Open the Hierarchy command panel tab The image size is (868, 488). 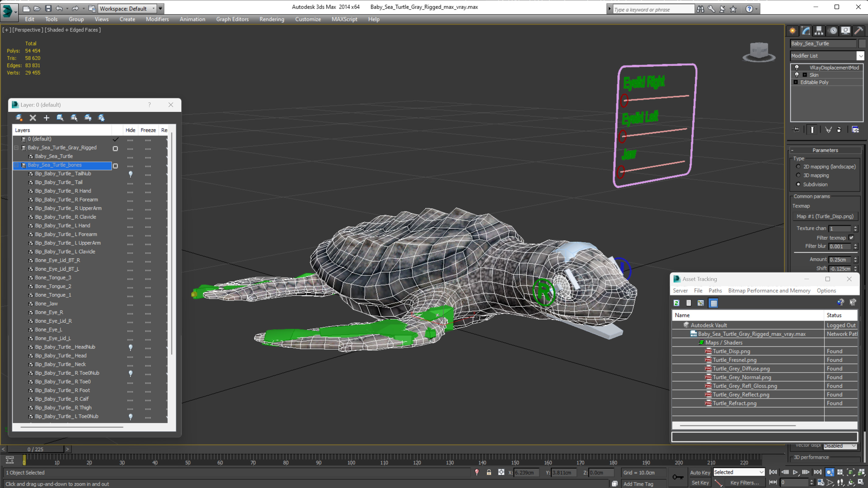click(x=819, y=31)
